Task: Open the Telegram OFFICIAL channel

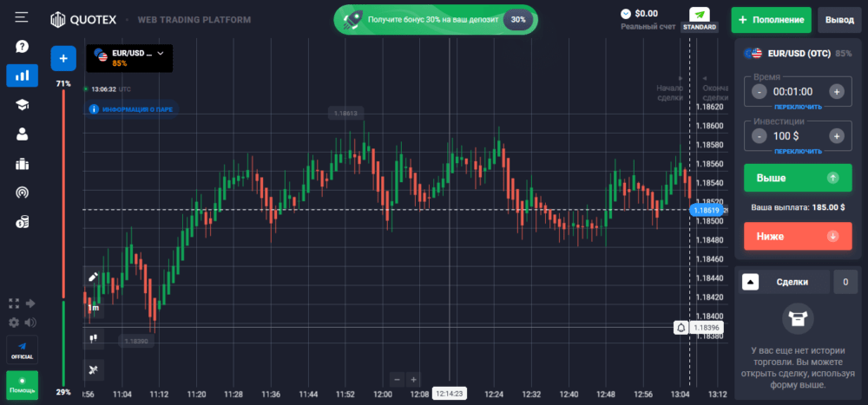Action: (x=22, y=349)
